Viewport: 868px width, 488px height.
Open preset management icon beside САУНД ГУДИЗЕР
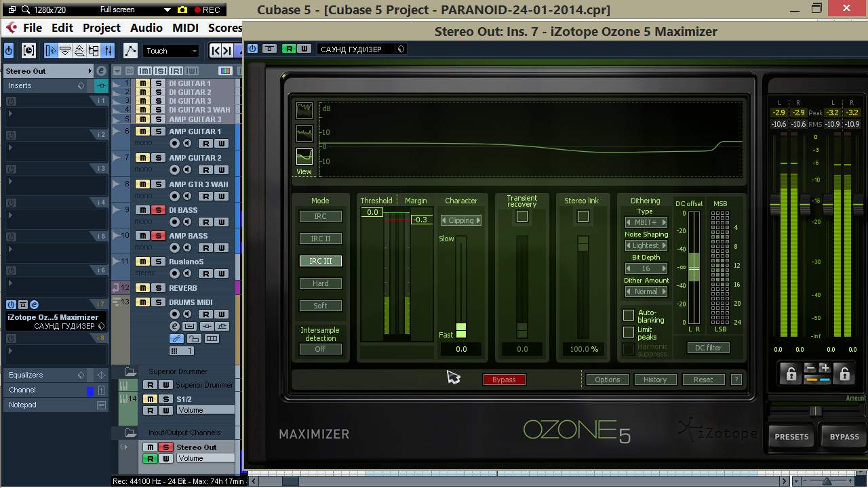[x=401, y=49]
